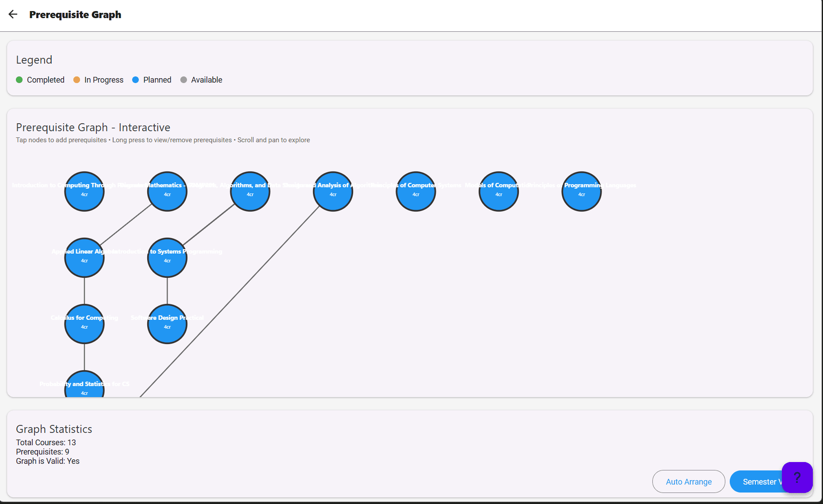This screenshot has height=504, width=823.
Task: Select Design and Analysis of Algorithms node
Action: pyautogui.click(x=333, y=191)
